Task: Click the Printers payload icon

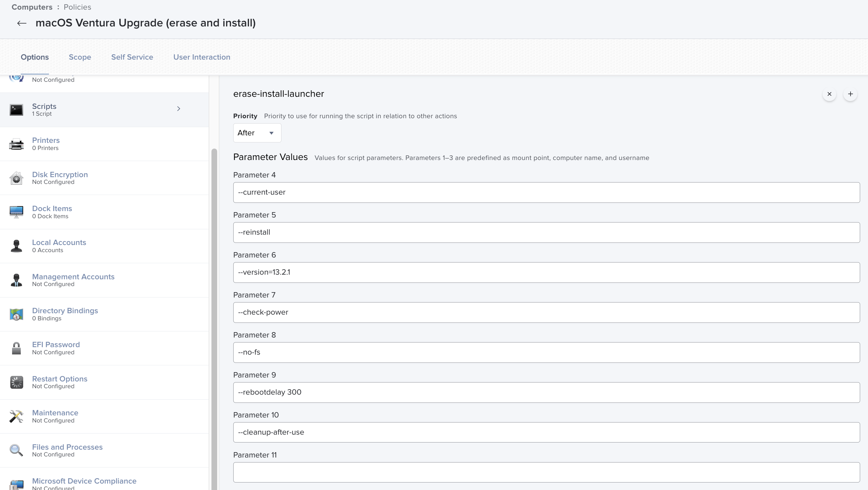Action: [x=16, y=144]
